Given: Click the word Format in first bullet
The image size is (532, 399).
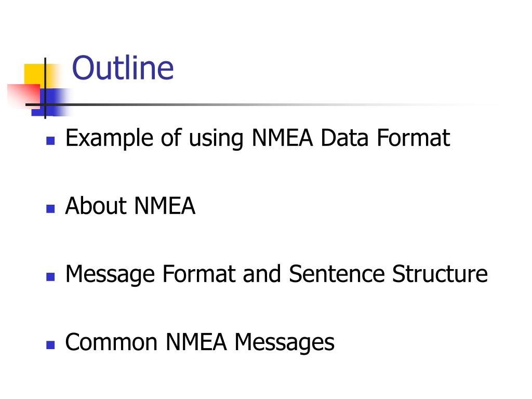Looking at the screenshot, I should [413, 137].
